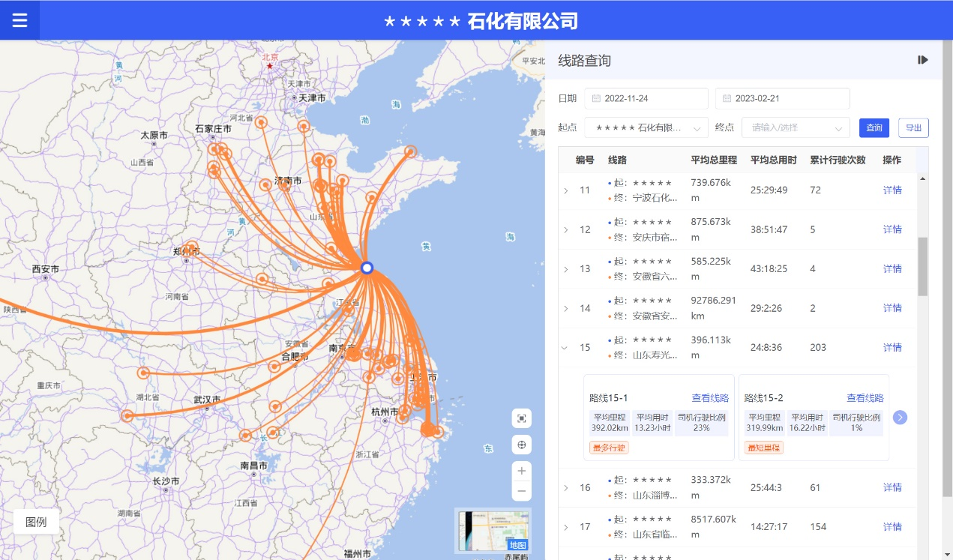
Task: Open the 图例 legend button
Action: tap(36, 522)
